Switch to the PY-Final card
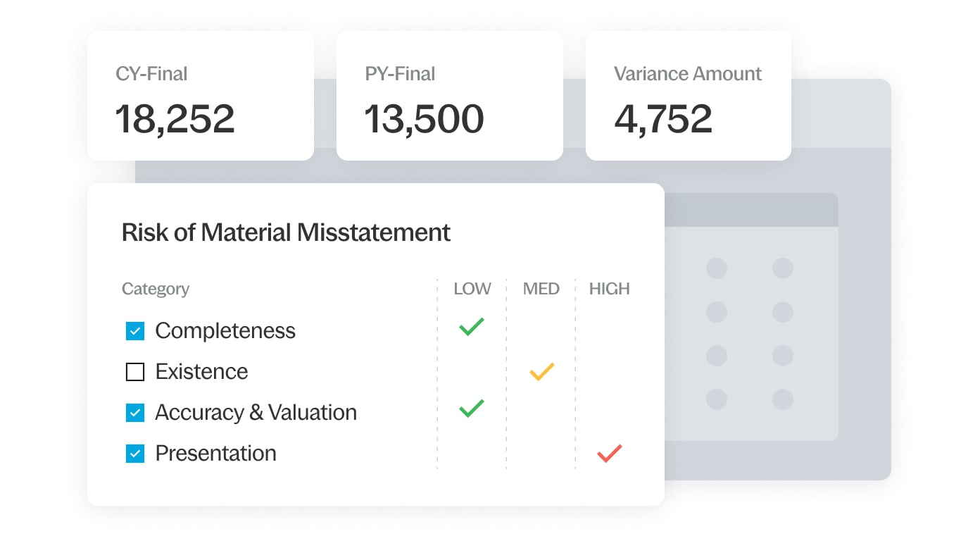This screenshot has width=980, height=548. click(x=450, y=95)
